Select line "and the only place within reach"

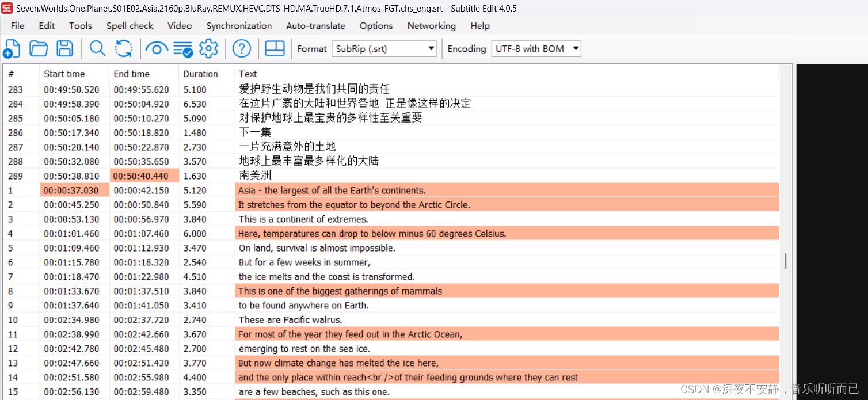tap(507, 378)
